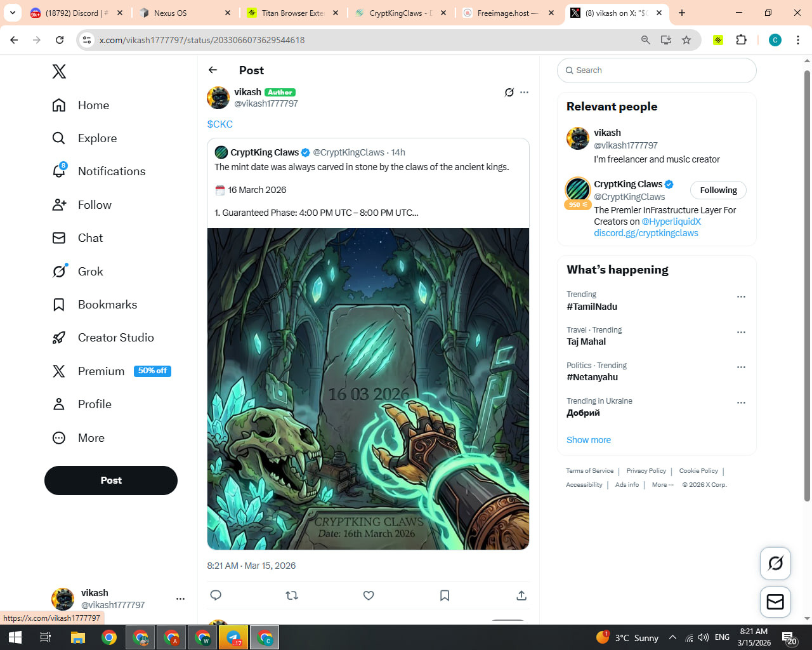
Task: Open Bookmarks in the sidebar
Action: coord(95,305)
